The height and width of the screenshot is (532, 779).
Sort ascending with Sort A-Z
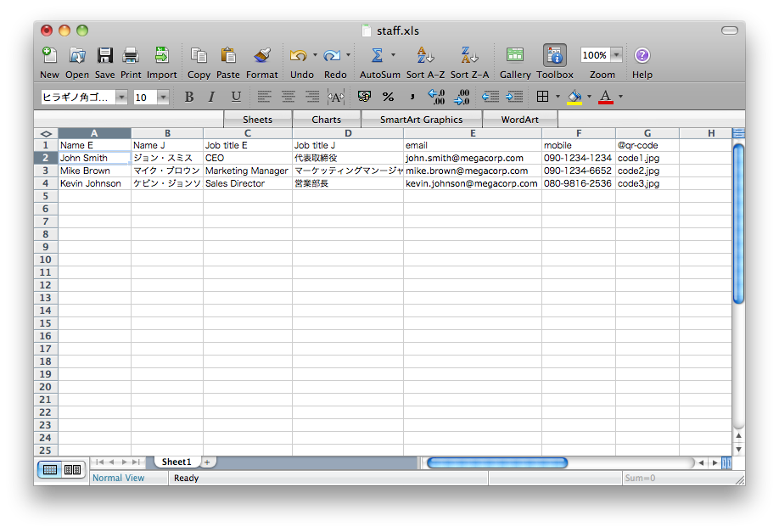425,56
